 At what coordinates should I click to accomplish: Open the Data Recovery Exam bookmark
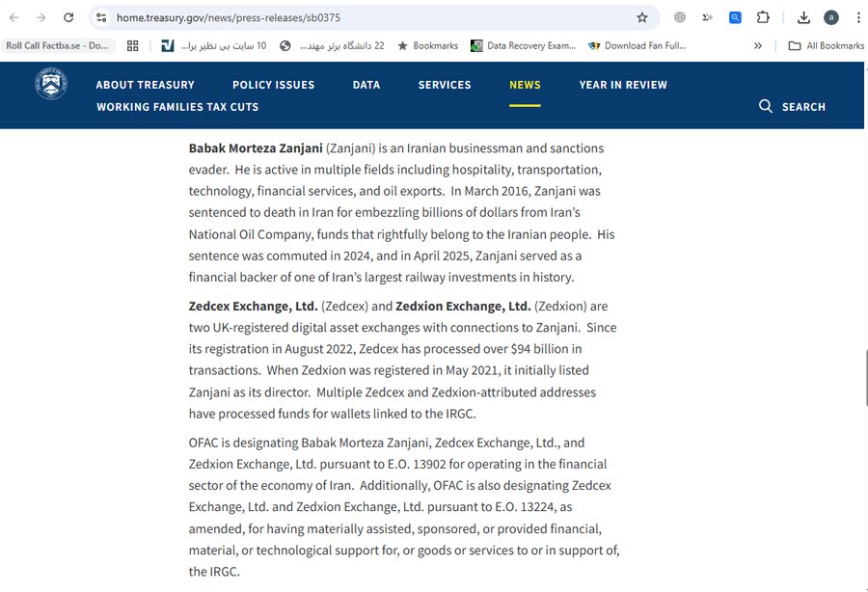pyautogui.click(x=524, y=45)
